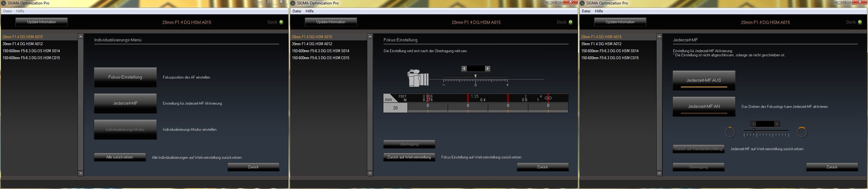Click Zurück auf Standardeinstellung button

click(698, 149)
